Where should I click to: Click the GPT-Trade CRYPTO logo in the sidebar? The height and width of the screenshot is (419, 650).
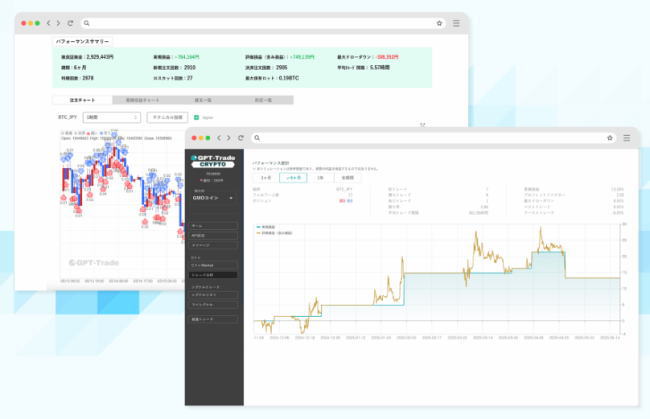(x=213, y=161)
